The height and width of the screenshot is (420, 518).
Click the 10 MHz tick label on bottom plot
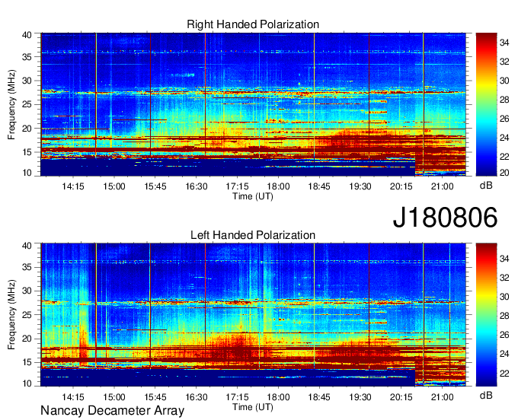pyautogui.click(x=27, y=383)
